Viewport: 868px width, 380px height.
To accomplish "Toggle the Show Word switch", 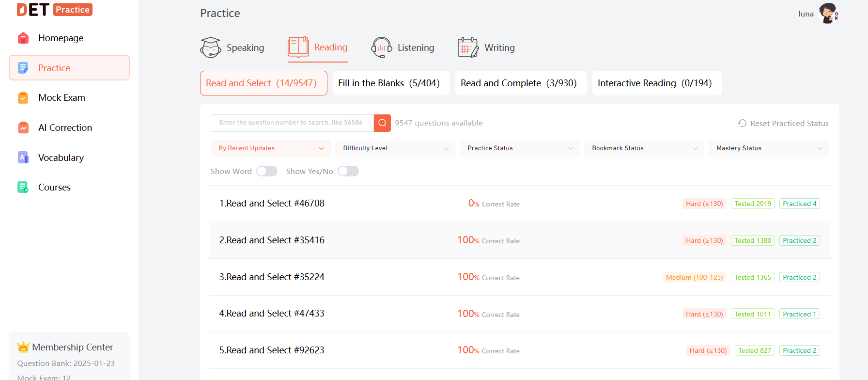I will [267, 171].
